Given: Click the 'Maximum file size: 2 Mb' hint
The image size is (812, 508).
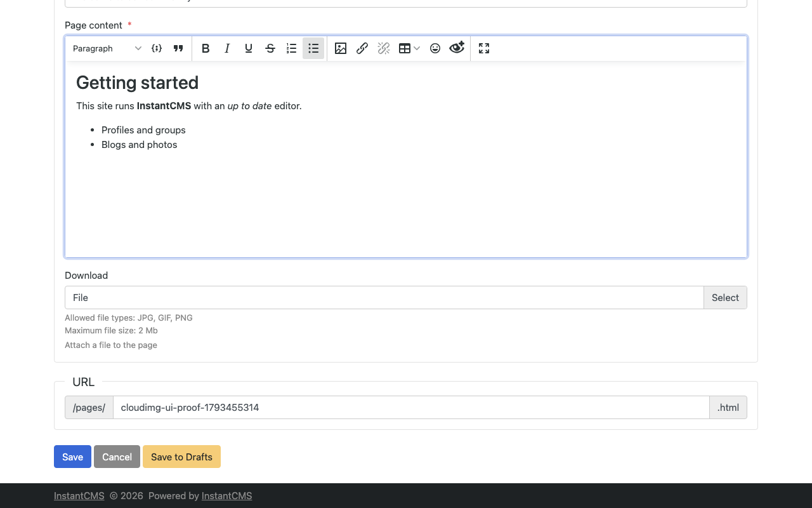Looking at the screenshot, I should tap(111, 330).
